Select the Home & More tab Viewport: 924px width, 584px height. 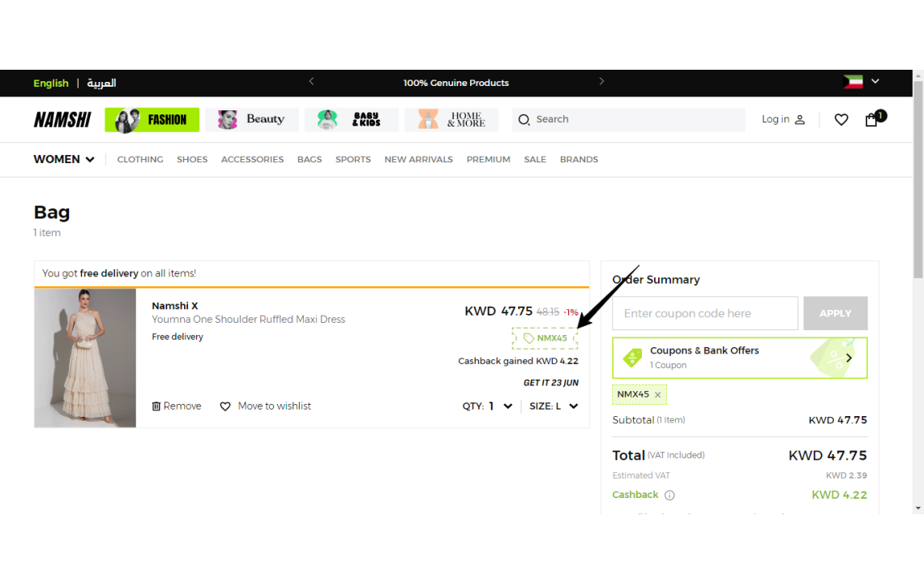click(x=451, y=120)
